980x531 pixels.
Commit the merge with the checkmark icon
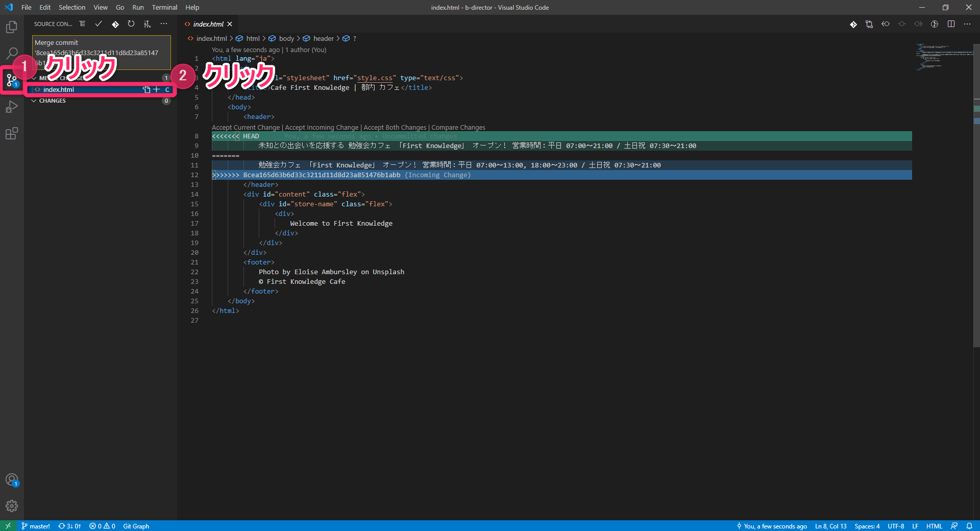tap(99, 23)
